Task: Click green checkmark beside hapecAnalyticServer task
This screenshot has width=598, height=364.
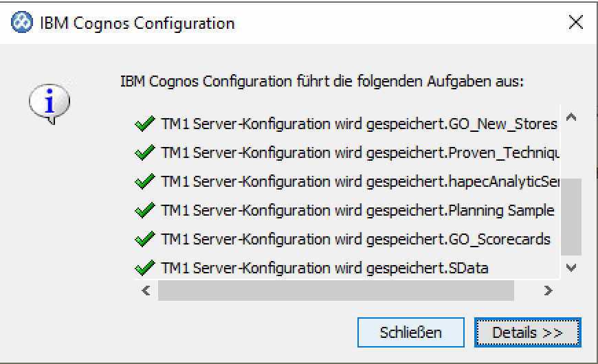Action: [144, 182]
